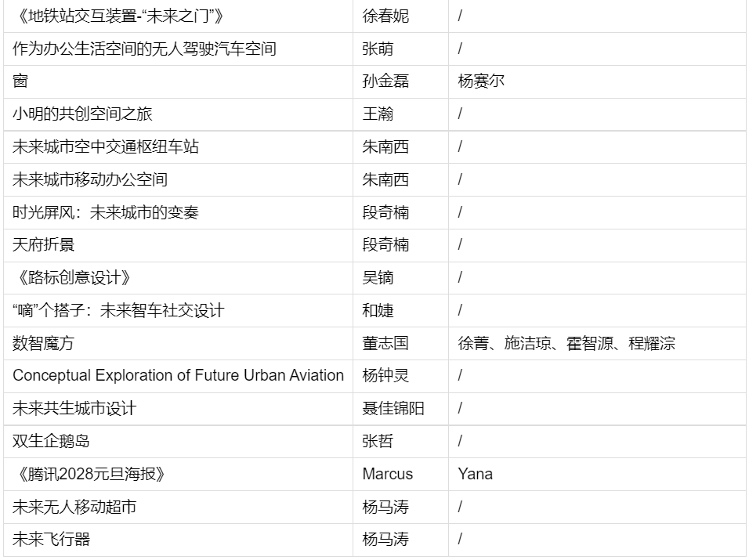Click the 聂佳锦阳 author cell
749x560 pixels.
400,409
